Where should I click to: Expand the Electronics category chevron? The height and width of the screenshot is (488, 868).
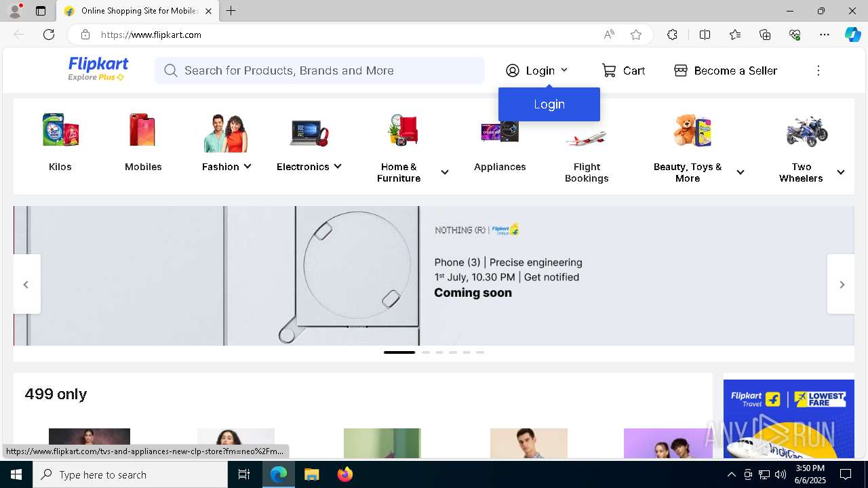point(338,166)
